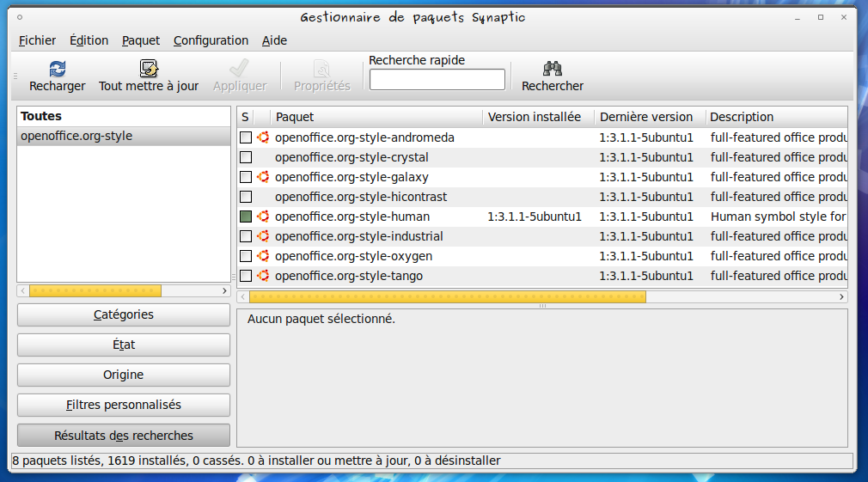
Task: Mark checkbox for openoffice.org-style-andromeda
Action: click(x=246, y=137)
